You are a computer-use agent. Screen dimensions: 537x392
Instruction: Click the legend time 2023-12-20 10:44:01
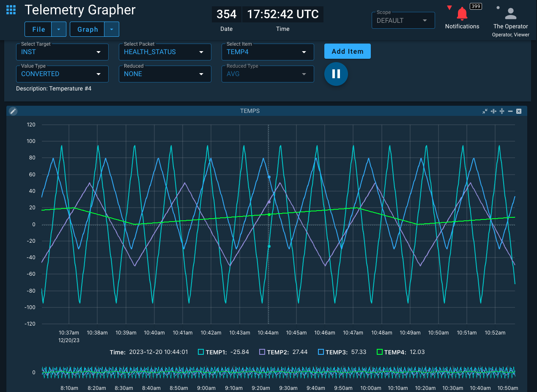pyautogui.click(x=159, y=352)
